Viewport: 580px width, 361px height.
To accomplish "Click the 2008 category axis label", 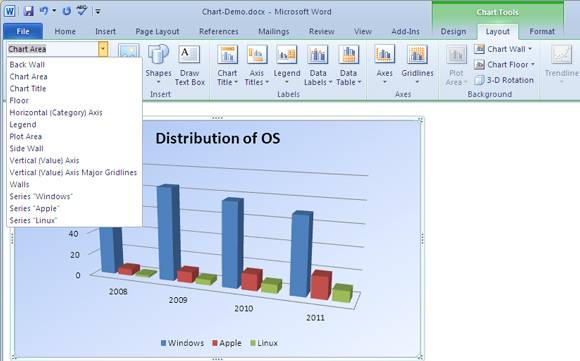I will [x=118, y=291].
